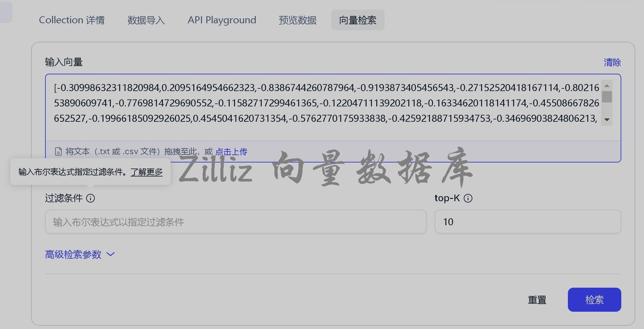Click inside the 输入向量 text area
The image size is (644, 329).
[325, 103]
